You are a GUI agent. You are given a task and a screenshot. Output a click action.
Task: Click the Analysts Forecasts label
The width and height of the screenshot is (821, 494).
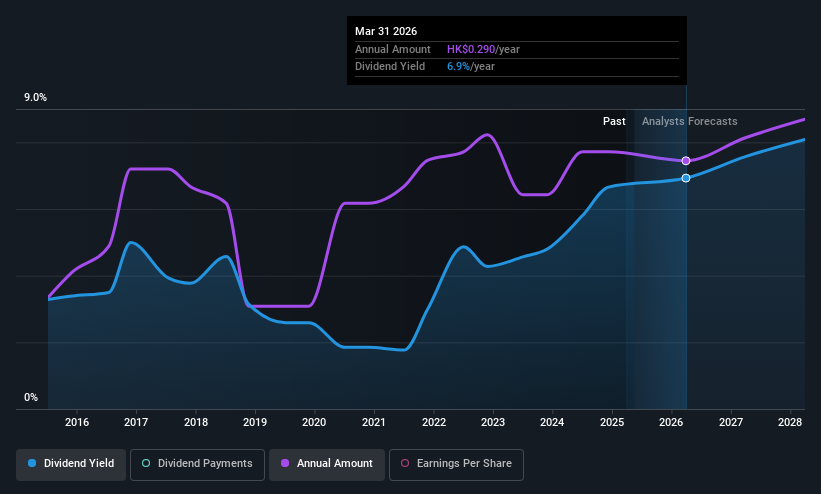690,122
